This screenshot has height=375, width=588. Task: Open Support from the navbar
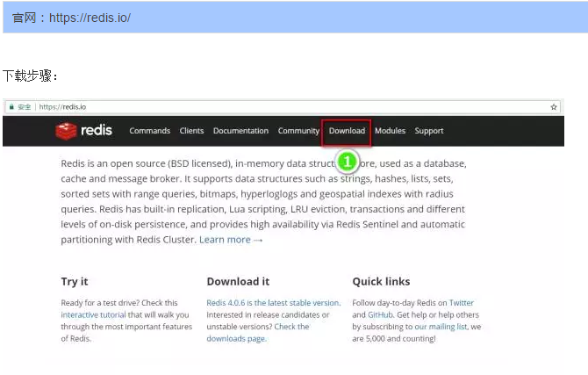click(x=429, y=131)
